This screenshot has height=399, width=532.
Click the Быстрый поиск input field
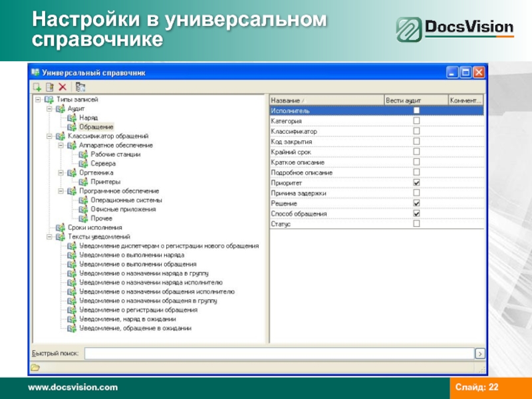(x=279, y=354)
